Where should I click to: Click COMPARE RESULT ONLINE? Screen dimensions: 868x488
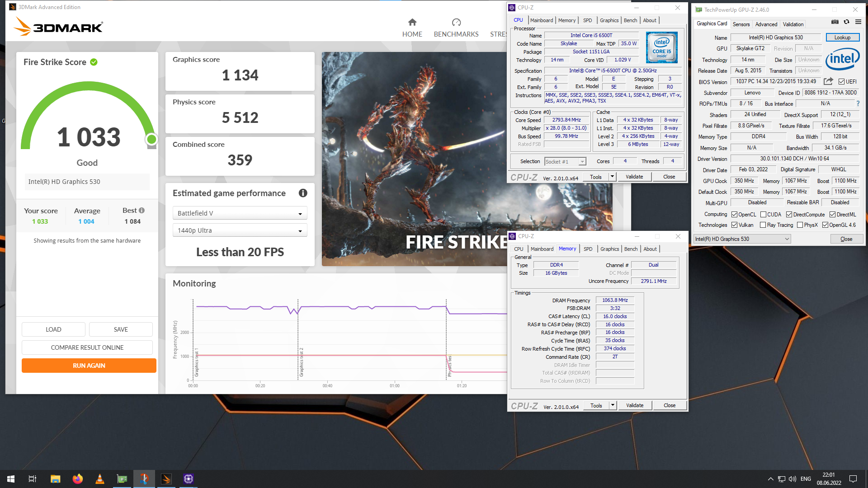pyautogui.click(x=87, y=347)
